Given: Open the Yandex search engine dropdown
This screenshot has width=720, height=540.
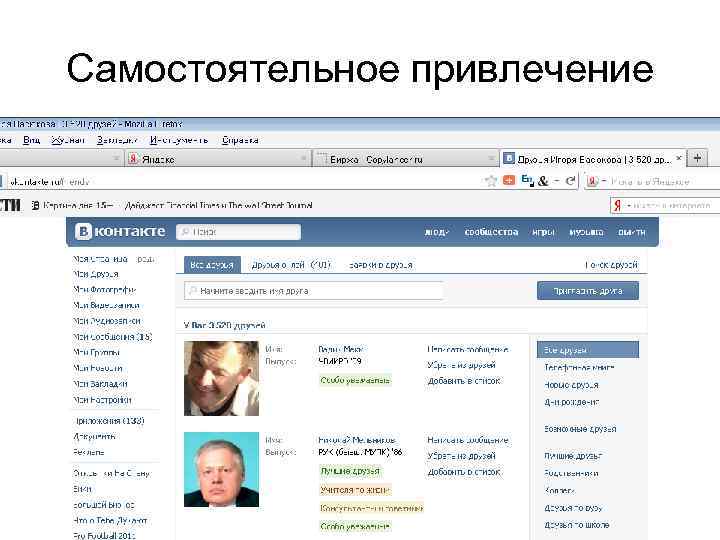Looking at the screenshot, I should point(604,181).
